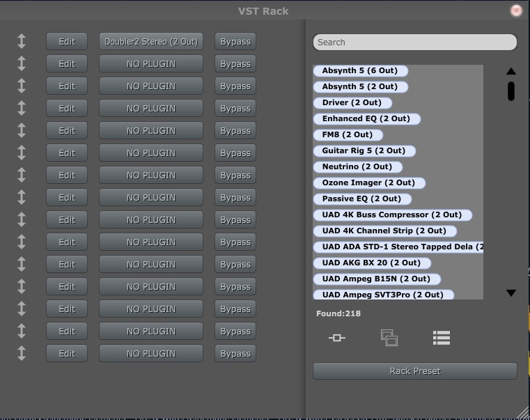Select Absynth 5 (6 Out) plugin

point(360,70)
